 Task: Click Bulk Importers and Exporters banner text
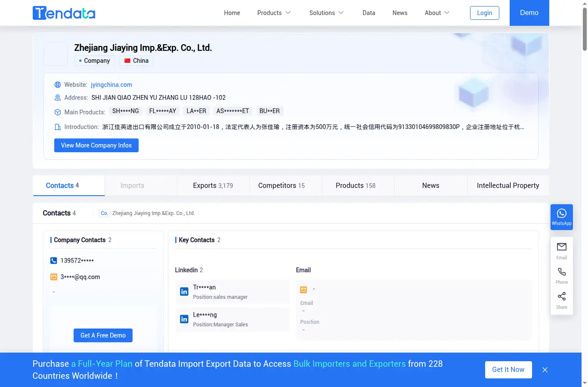(x=350, y=364)
